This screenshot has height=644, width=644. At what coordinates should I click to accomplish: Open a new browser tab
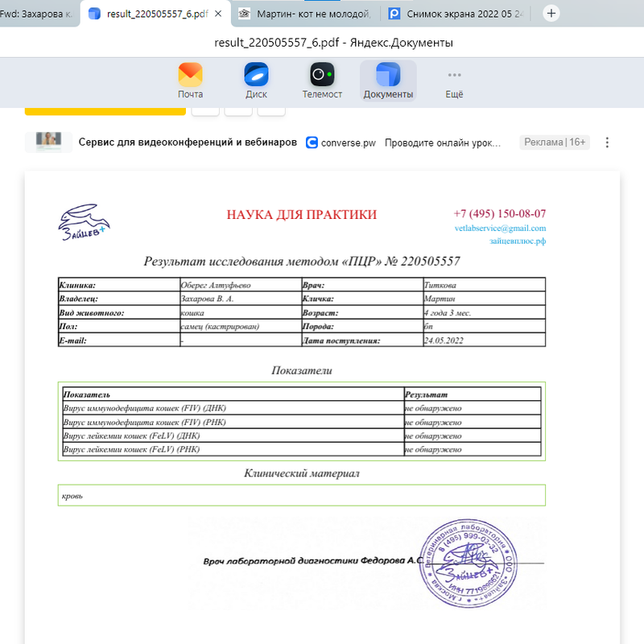[x=551, y=14]
